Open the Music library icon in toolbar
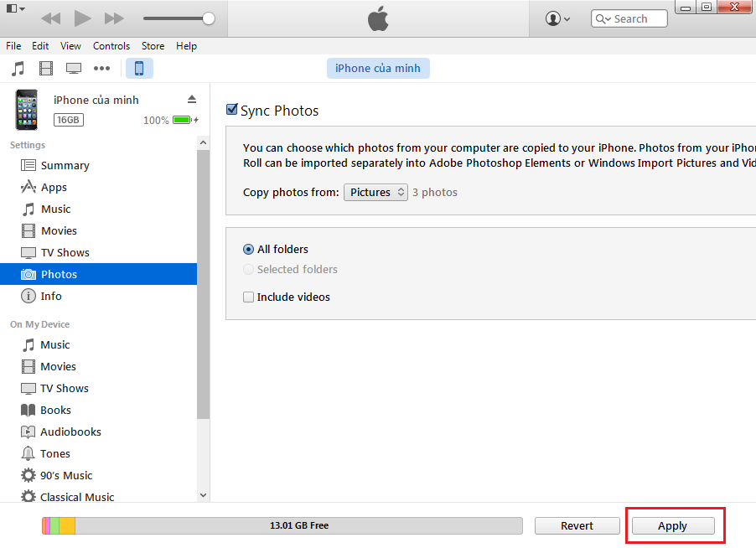756x548 pixels. (18, 68)
